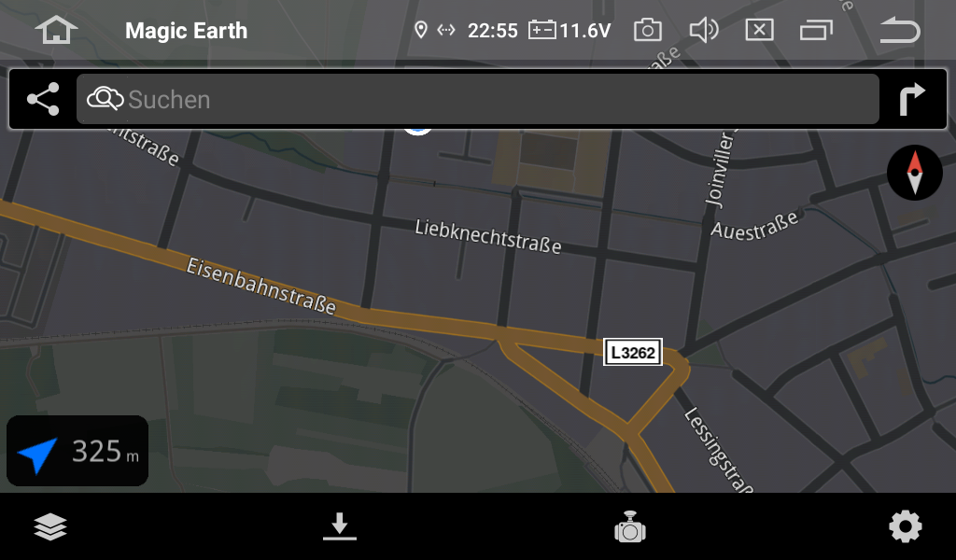Select the Liebknechtstraße street label
This screenshot has width=956, height=560.
(487, 236)
